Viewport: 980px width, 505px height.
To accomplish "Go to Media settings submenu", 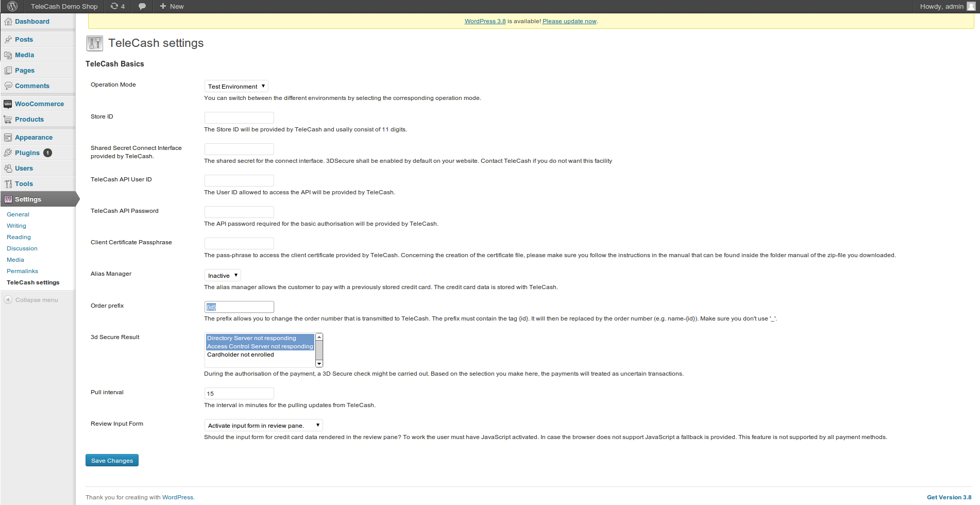I will click(15, 260).
